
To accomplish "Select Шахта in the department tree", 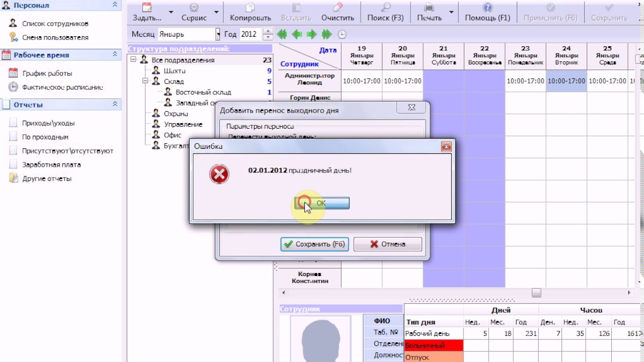I will pos(175,71).
